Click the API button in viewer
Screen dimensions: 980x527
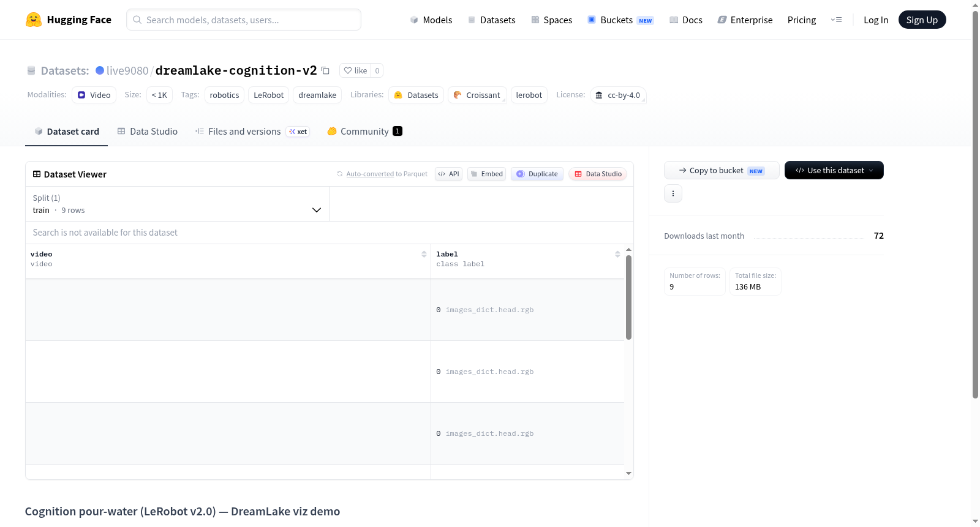tap(448, 174)
